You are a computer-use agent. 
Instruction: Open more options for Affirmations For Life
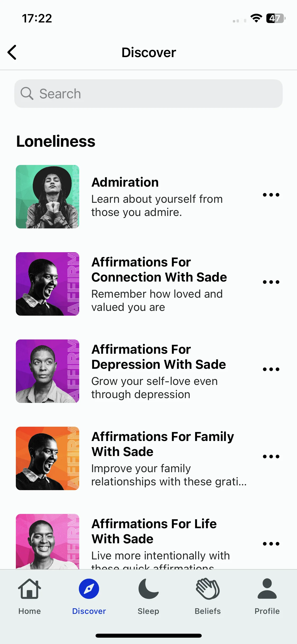click(271, 544)
